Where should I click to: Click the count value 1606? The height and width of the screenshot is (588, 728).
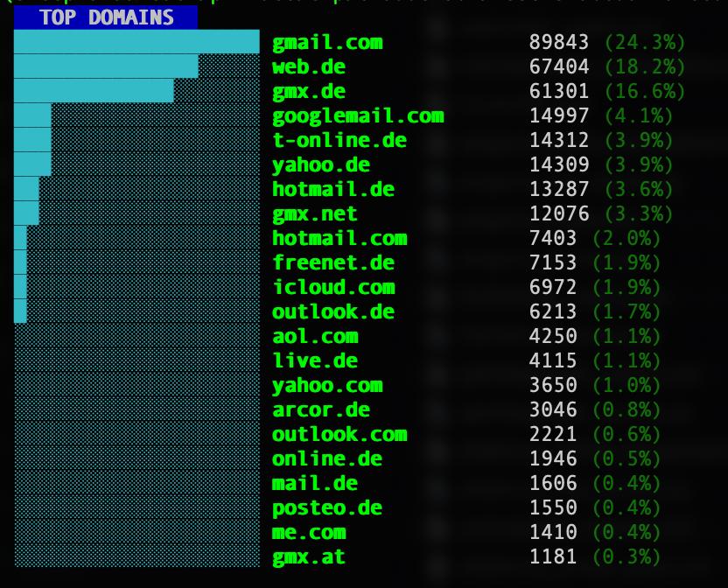coord(553,483)
